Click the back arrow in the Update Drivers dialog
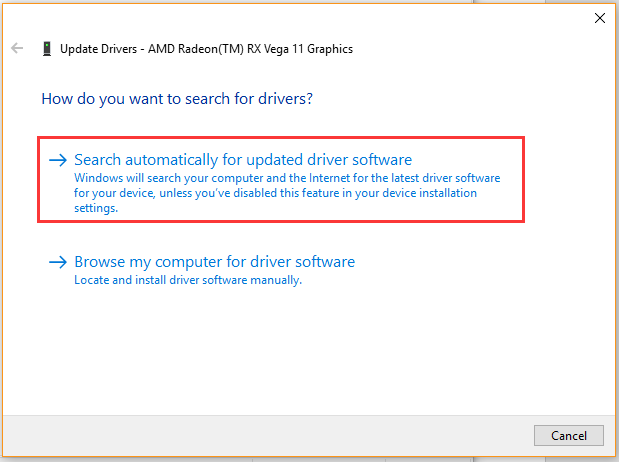The height and width of the screenshot is (462, 619). point(17,48)
